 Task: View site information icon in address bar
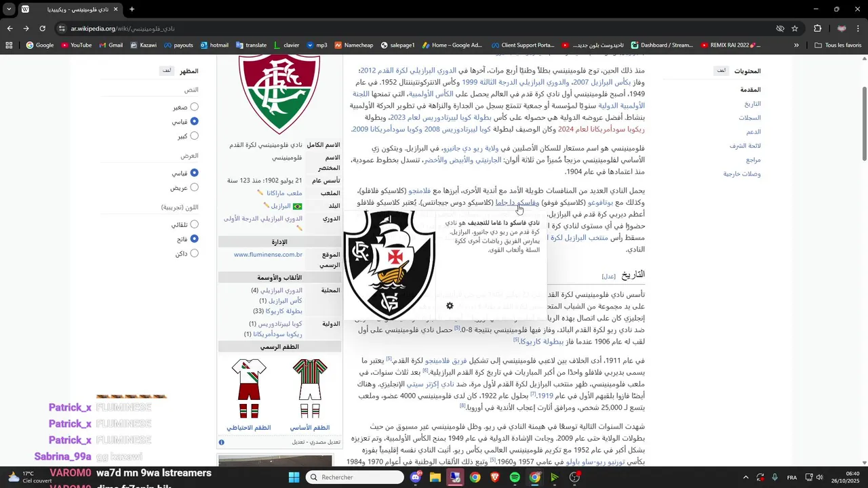62,28
